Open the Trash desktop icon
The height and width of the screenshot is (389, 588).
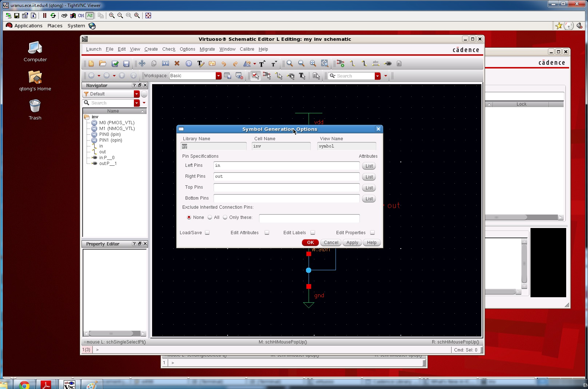tap(35, 110)
